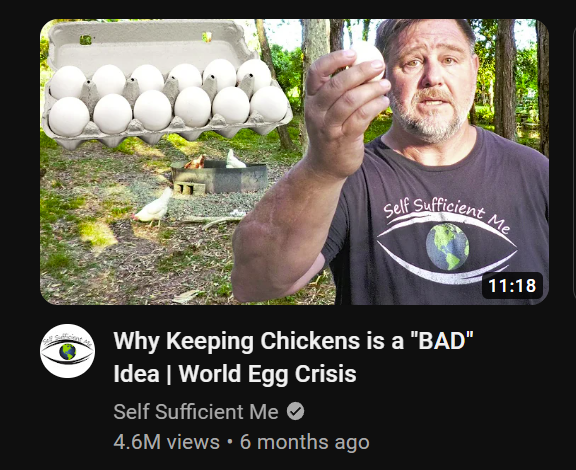Click the man's face in the thumbnail
576x470 pixels.
point(429,79)
